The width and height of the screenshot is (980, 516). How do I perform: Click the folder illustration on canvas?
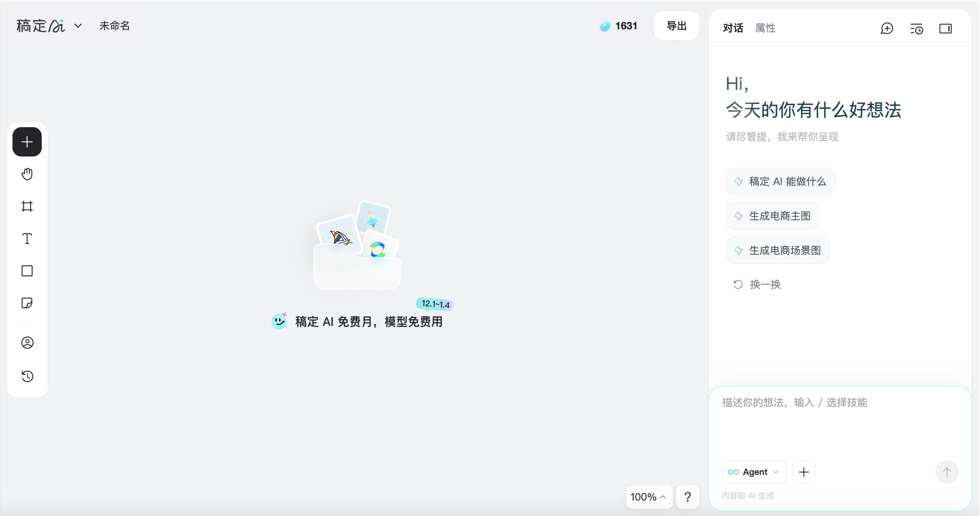357,245
